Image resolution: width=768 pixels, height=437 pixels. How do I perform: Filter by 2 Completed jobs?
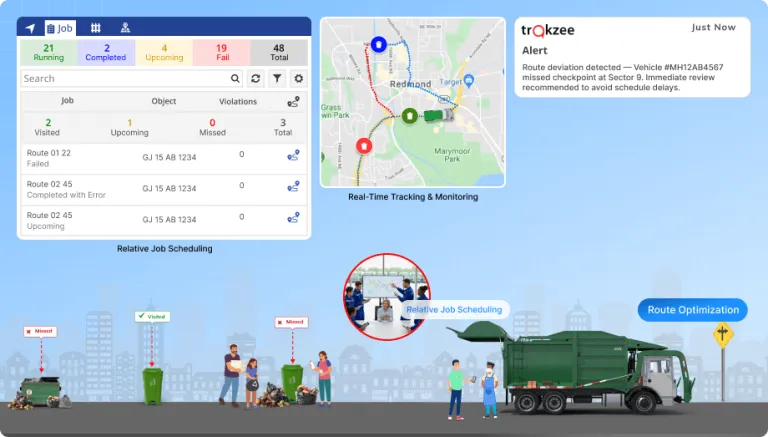(106, 52)
